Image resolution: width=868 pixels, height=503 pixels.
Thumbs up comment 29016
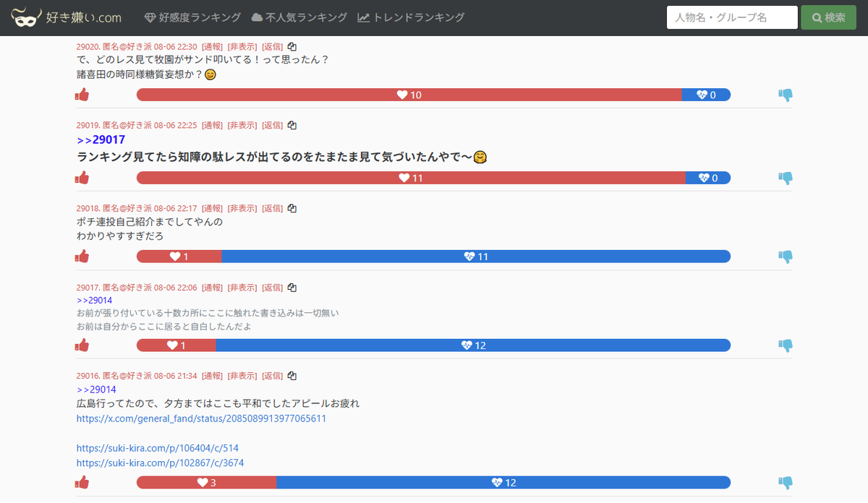(82, 483)
